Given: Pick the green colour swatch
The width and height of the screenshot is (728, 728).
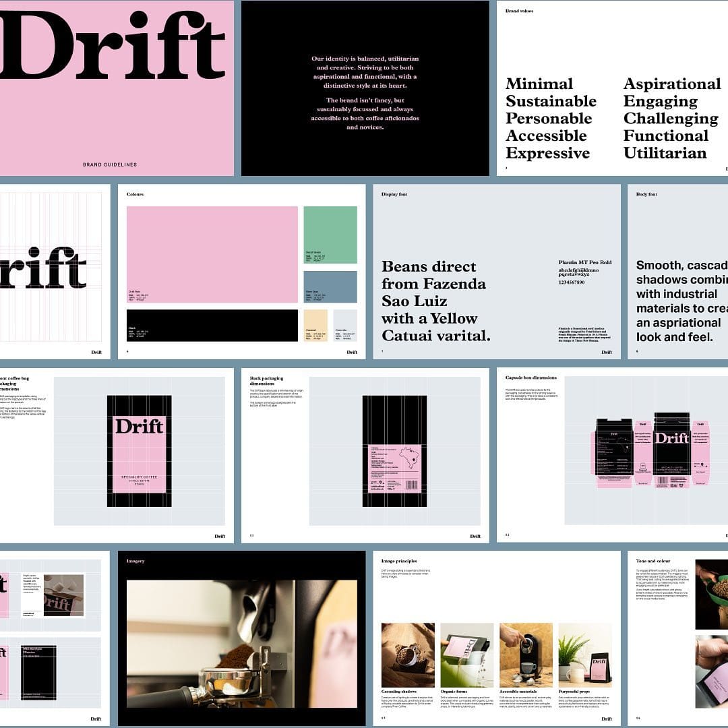Looking at the screenshot, I should coord(330,235).
